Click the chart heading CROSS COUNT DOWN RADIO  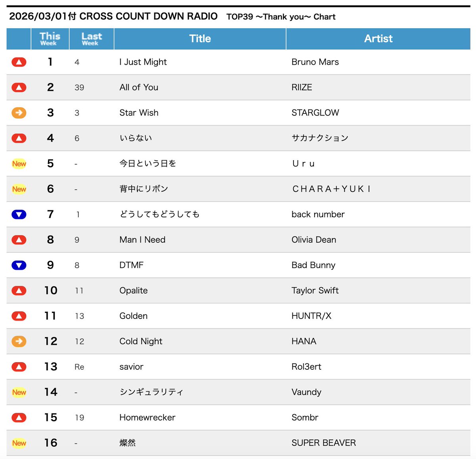pyautogui.click(x=148, y=16)
